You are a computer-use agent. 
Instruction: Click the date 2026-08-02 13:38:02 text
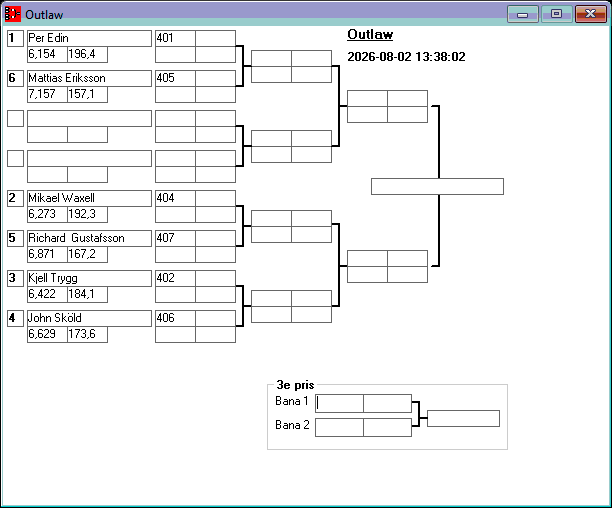pyautogui.click(x=406, y=57)
